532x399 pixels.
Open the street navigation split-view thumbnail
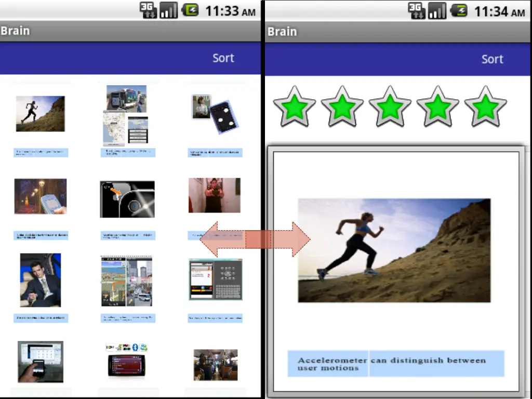(x=127, y=282)
